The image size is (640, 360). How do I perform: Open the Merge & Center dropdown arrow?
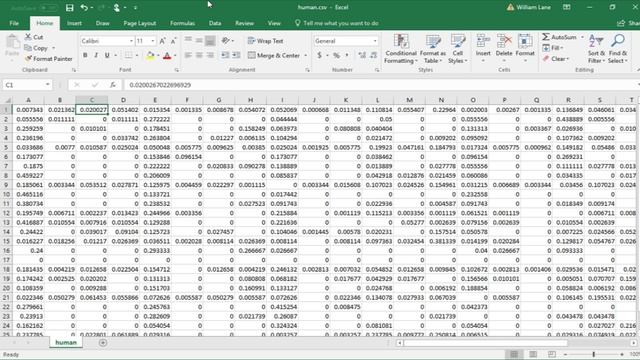point(306,55)
